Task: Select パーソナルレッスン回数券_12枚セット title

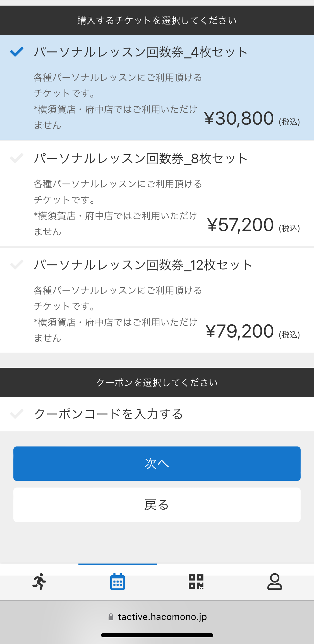Action: coord(143,265)
